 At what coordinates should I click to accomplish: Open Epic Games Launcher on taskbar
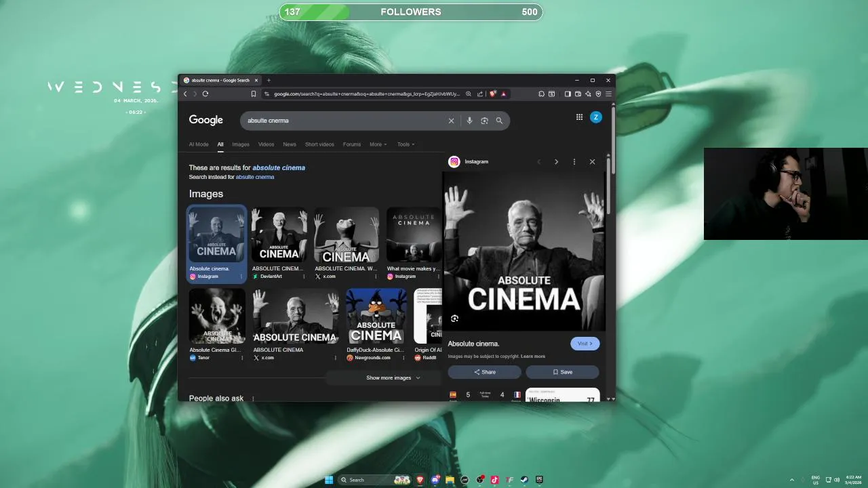point(539,480)
